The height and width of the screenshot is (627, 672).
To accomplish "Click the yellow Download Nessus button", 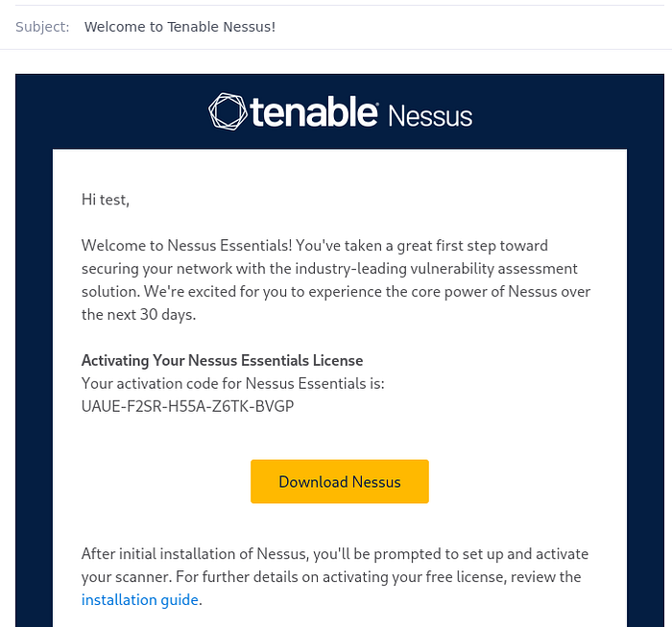I will pyautogui.click(x=340, y=481).
